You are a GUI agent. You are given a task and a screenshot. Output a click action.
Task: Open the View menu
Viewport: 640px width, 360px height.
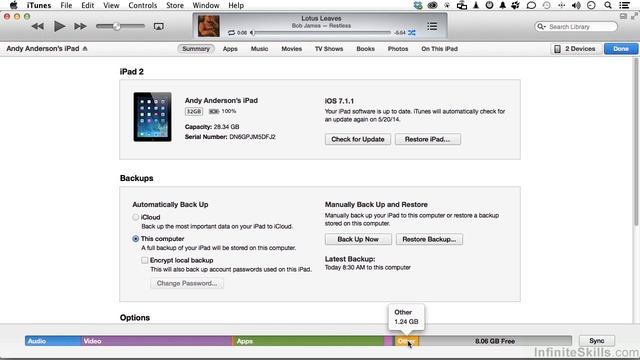click(x=111, y=5)
